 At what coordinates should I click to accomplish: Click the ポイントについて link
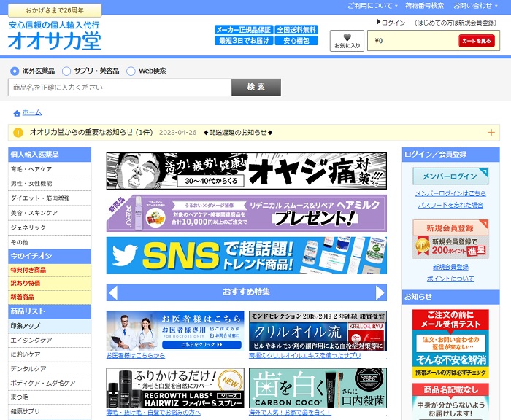[x=450, y=279]
